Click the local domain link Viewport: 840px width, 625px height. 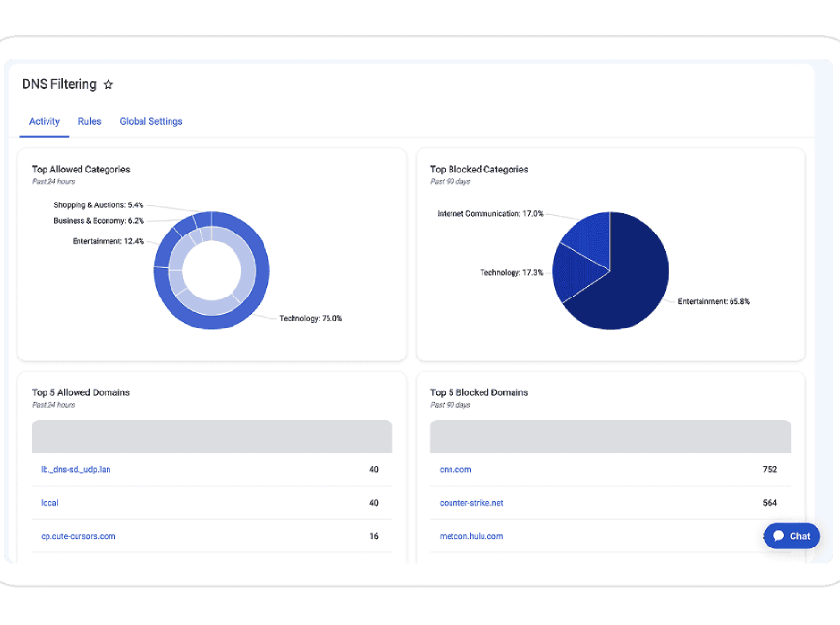tap(50, 503)
